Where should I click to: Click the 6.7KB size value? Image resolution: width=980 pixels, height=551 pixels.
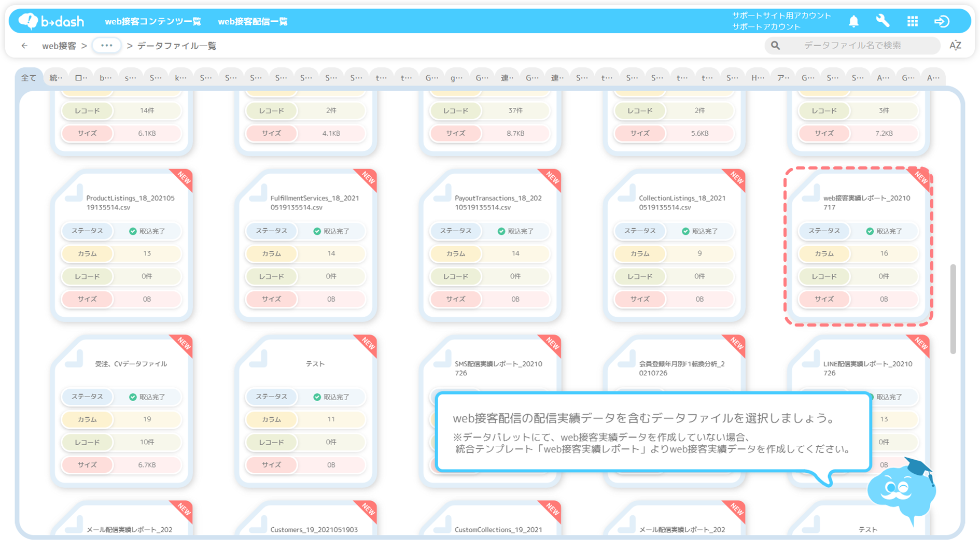[147, 465]
